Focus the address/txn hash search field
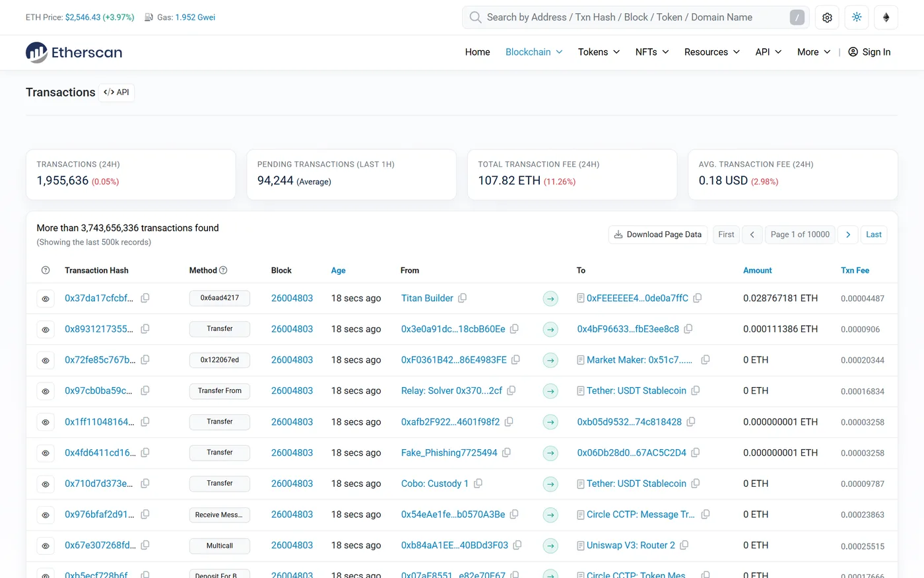 (x=634, y=18)
